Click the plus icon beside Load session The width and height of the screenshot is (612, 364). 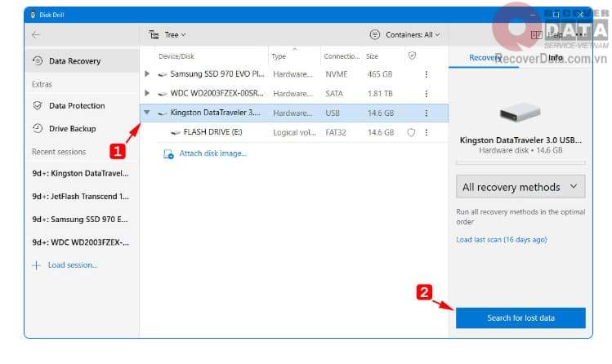36,265
